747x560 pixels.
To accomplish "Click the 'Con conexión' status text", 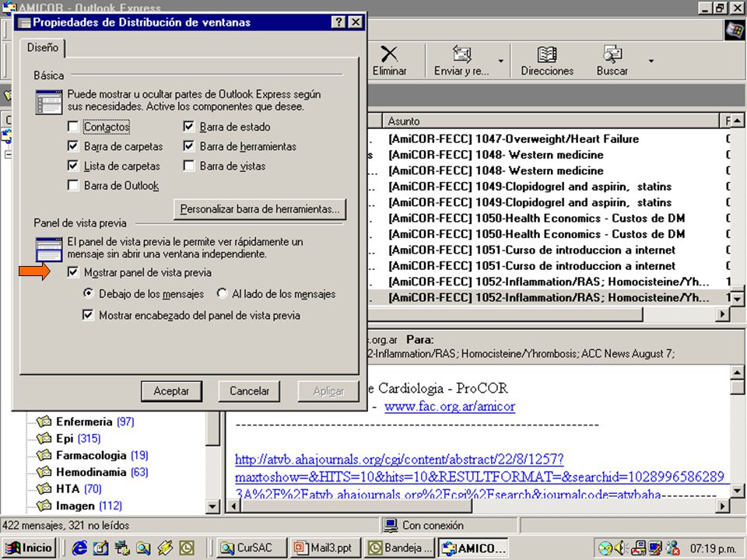I will [433, 525].
